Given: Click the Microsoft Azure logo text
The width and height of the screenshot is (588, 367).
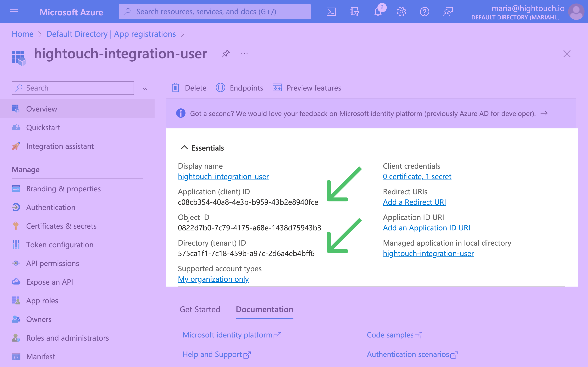Looking at the screenshot, I should pos(71,12).
